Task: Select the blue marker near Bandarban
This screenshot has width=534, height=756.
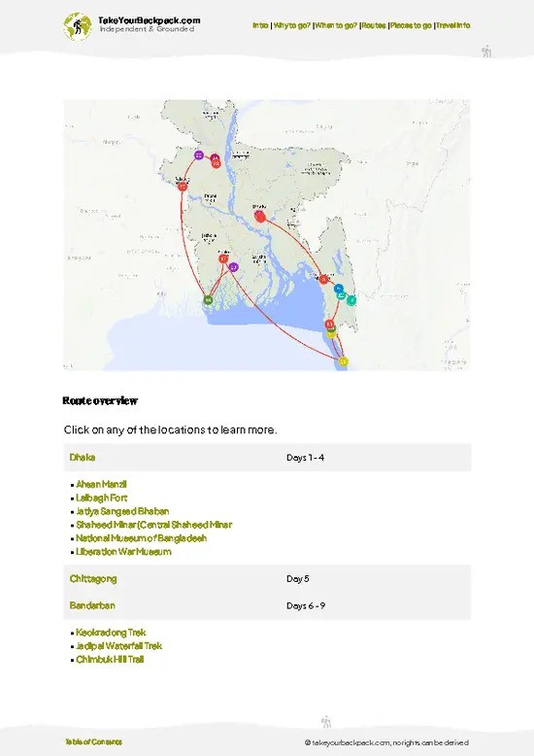Action: tap(339, 289)
